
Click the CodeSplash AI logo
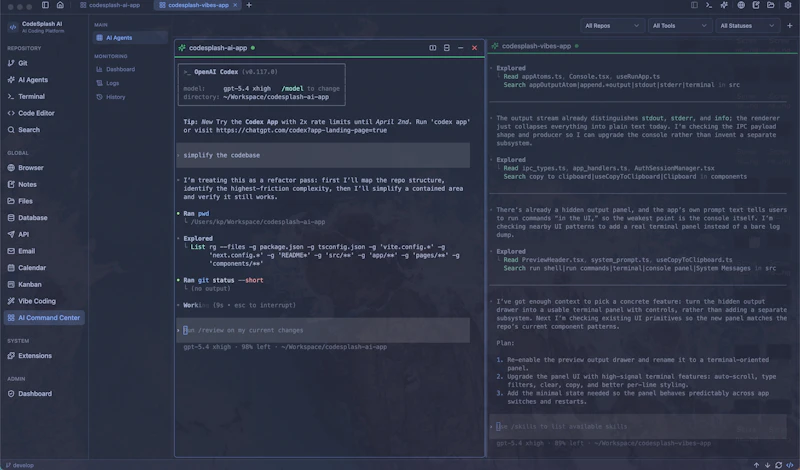pyautogui.click(x=13, y=27)
